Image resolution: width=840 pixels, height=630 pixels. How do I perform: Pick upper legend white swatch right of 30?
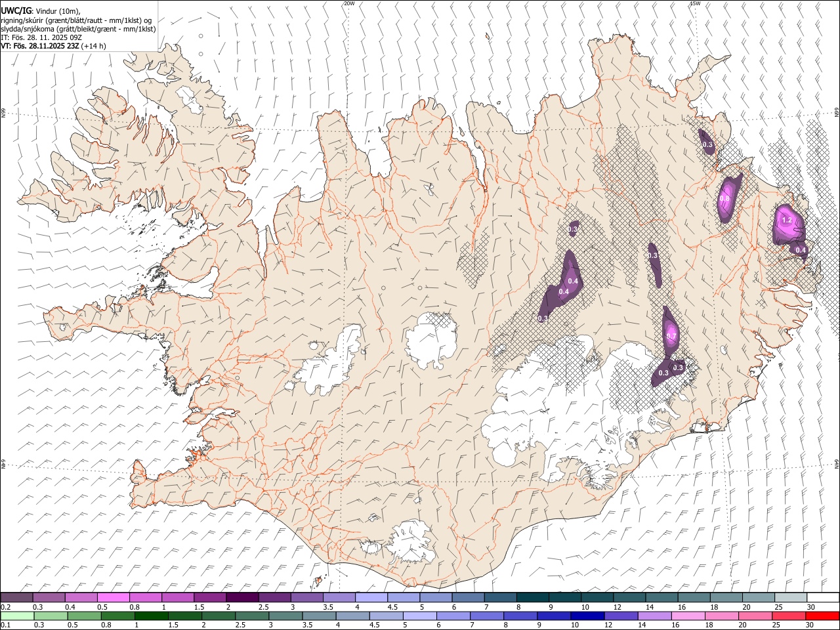(x=823, y=597)
